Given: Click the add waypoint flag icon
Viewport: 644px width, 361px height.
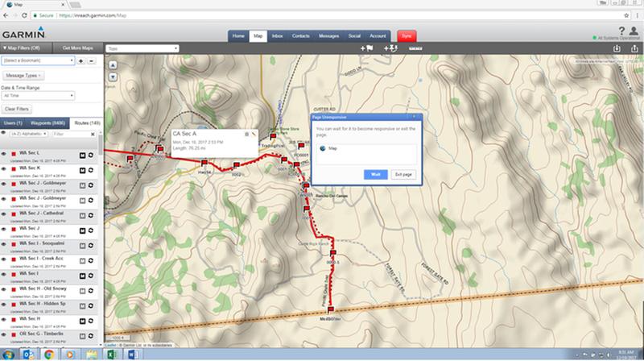Looking at the screenshot, I should point(367,48).
